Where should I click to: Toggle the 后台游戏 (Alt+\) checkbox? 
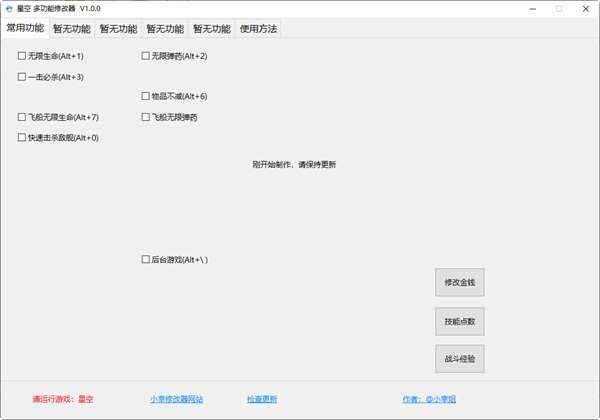click(146, 260)
